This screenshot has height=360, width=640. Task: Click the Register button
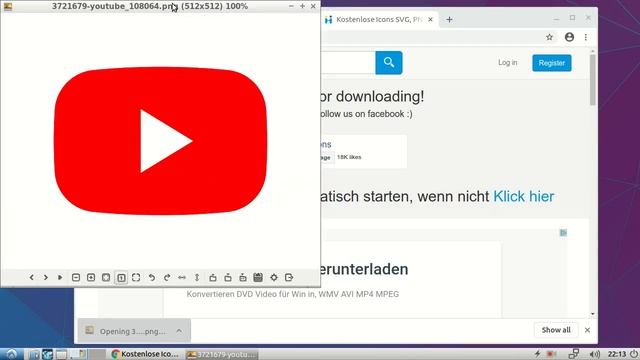551,63
